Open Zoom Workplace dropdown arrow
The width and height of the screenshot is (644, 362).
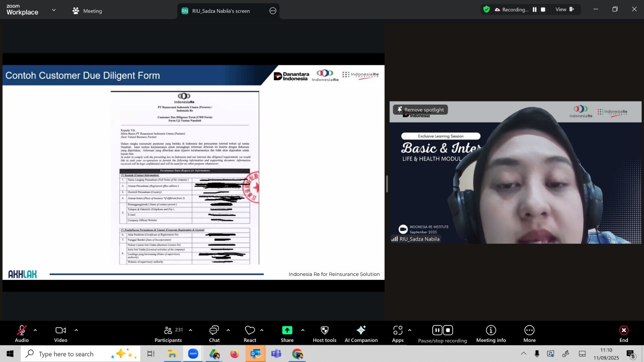(54, 10)
